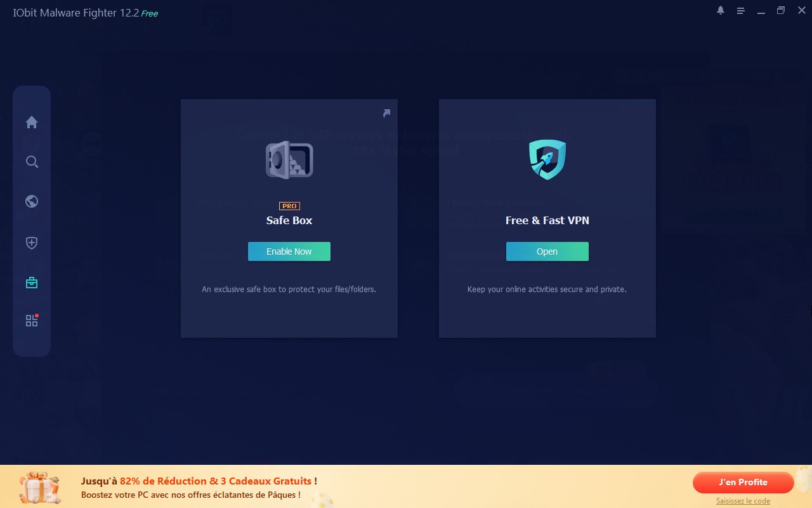Open the Action Center grid icon

point(32,321)
